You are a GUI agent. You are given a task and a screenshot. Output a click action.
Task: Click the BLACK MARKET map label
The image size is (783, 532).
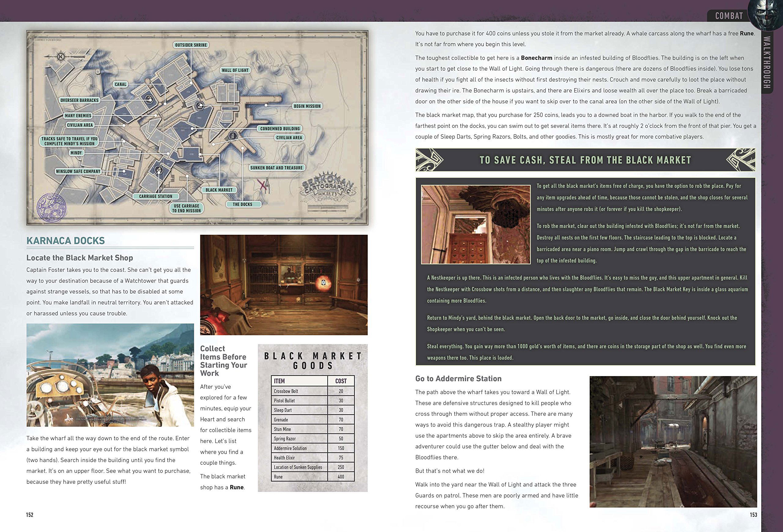219,190
